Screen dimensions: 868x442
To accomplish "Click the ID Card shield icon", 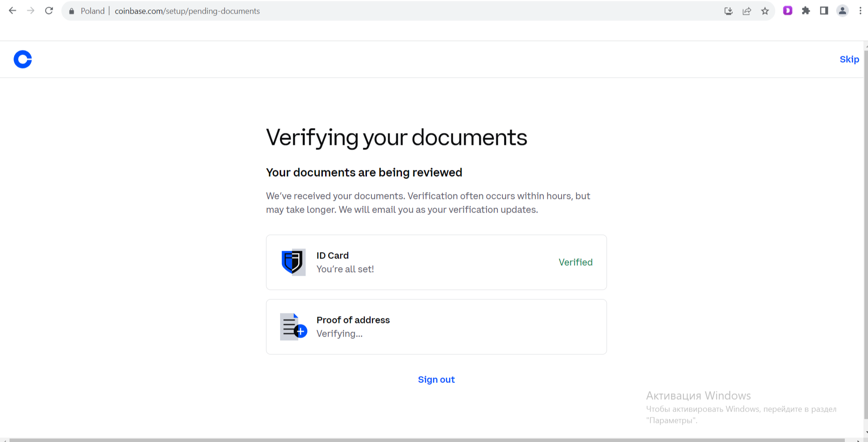I will coord(293,262).
